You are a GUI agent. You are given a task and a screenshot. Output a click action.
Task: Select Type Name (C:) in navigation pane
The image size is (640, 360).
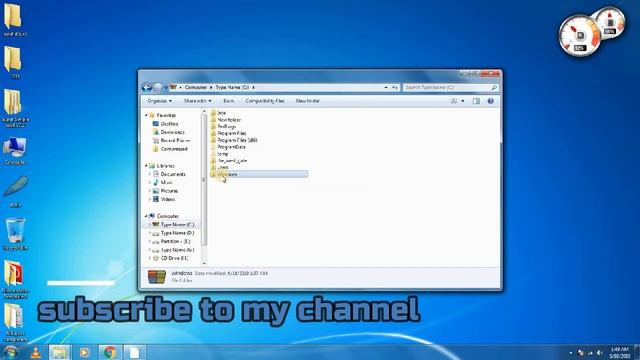(x=177, y=225)
